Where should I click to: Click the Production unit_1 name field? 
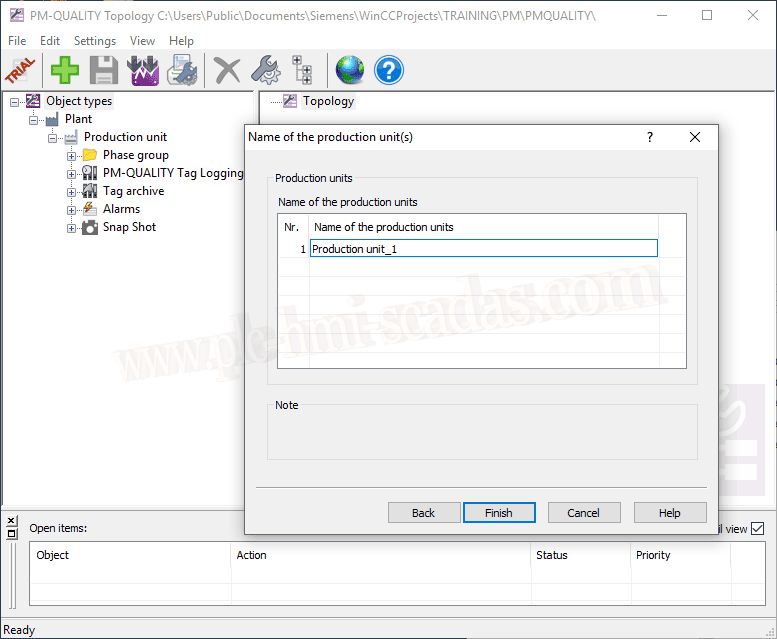point(483,249)
